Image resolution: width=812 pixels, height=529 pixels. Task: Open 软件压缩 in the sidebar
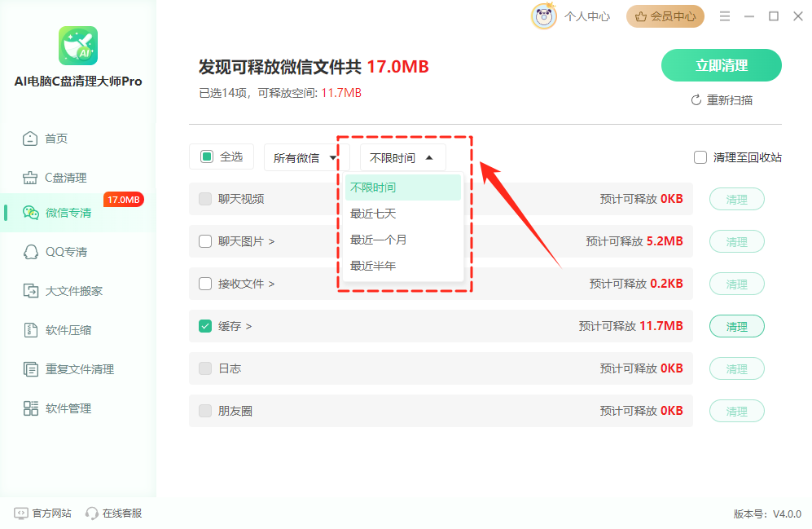[x=68, y=330]
